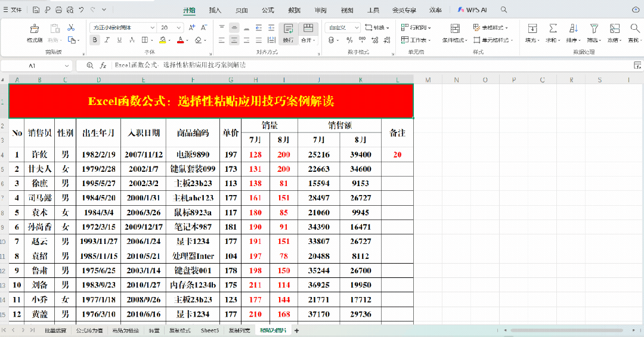Click the Conditional Formatting (条件格式) icon

(455, 29)
